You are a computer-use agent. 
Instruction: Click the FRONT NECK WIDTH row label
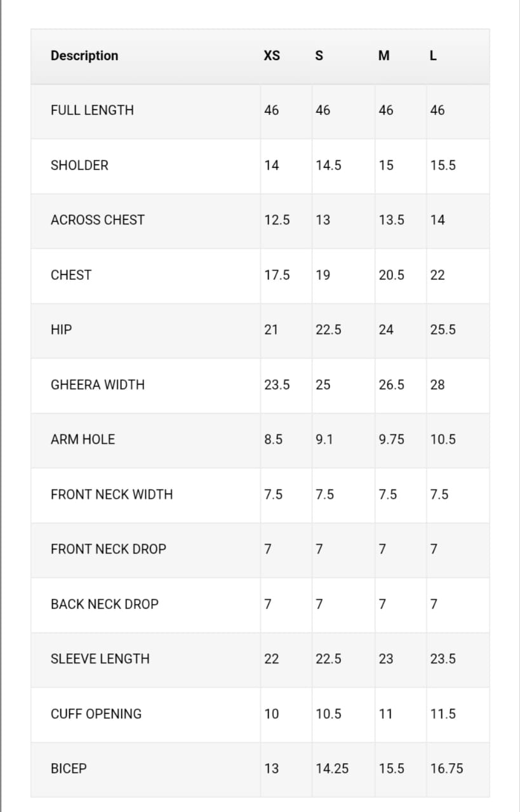tap(112, 495)
